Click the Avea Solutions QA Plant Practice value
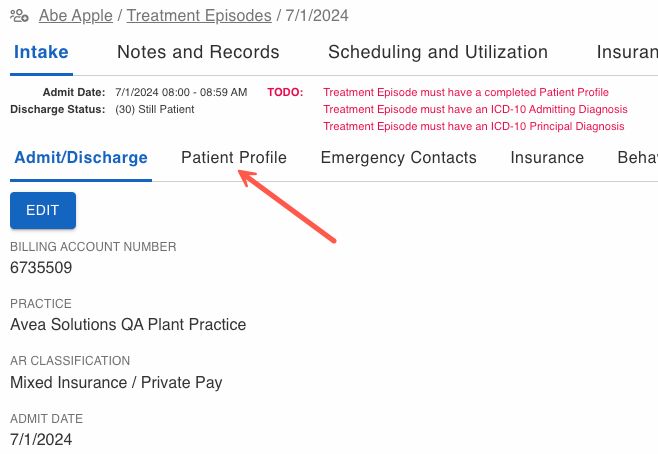The width and height of the screenshot is (658, 454). coord(128,324)
